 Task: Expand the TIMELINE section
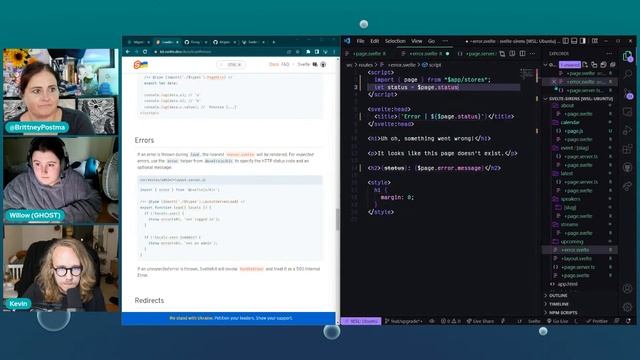tap(559, 304)
